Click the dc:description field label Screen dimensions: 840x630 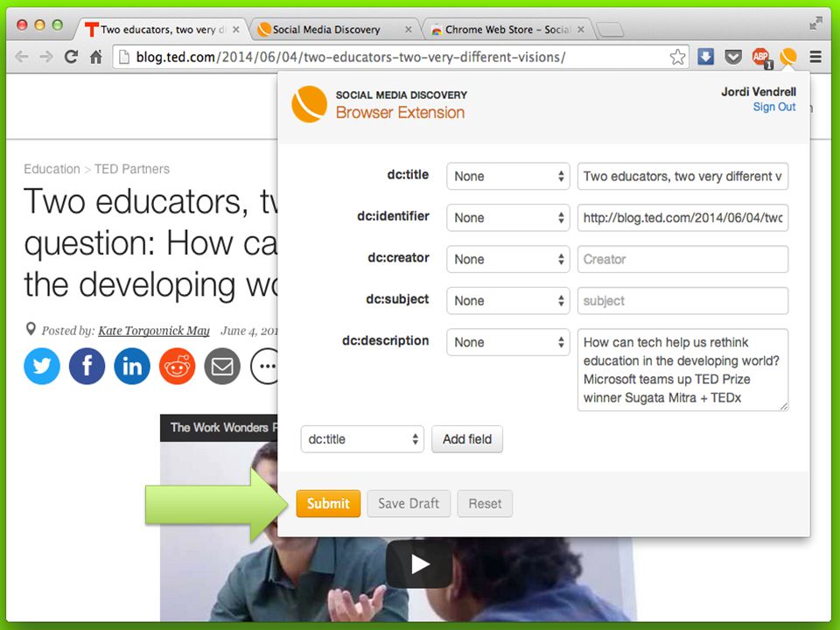[x=386, y=340]
